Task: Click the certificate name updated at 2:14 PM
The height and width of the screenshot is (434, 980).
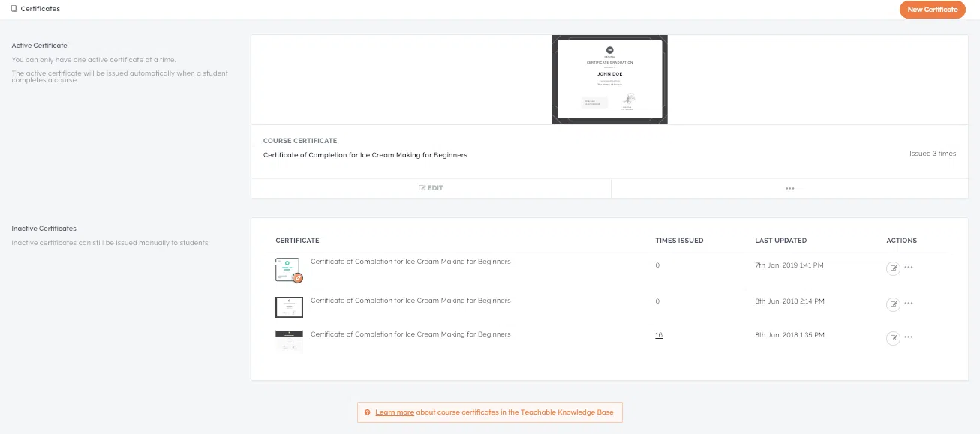Action: click(x=410, y=301)
